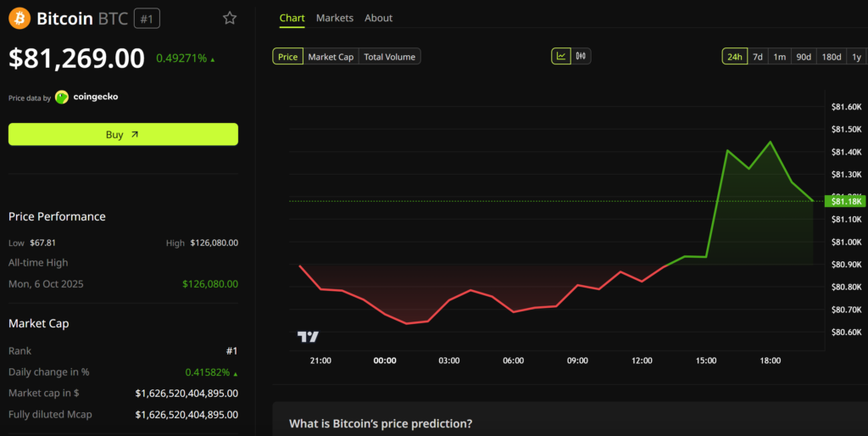Select the 180d time range

pos(832,57)
